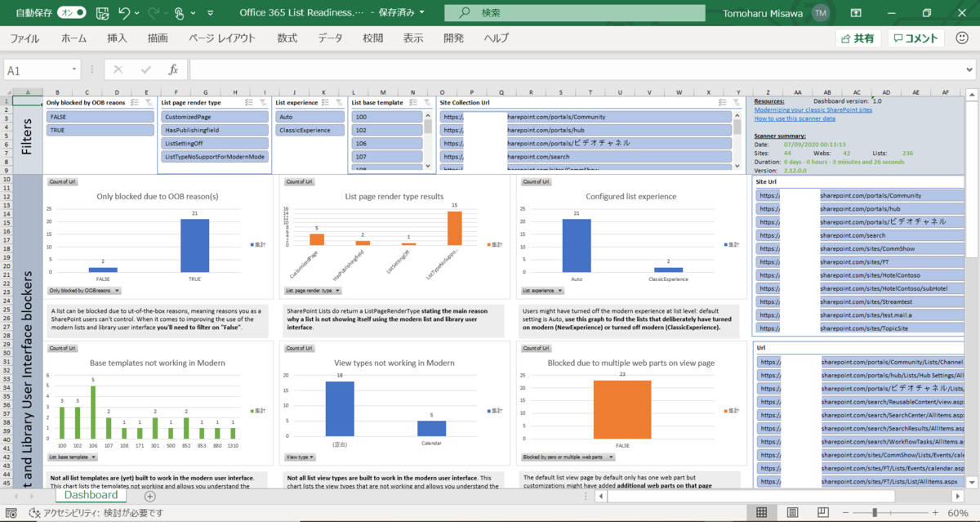Image resolution: width=980 pixels, height=522 pixels.
Task: Click the accessibility status text
Action: [102, 513]
